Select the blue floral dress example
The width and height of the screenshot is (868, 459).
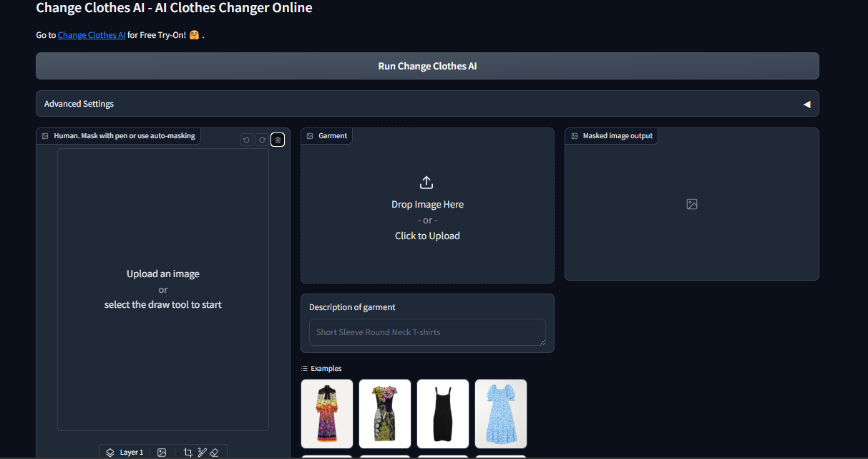[x=500, y=413]
